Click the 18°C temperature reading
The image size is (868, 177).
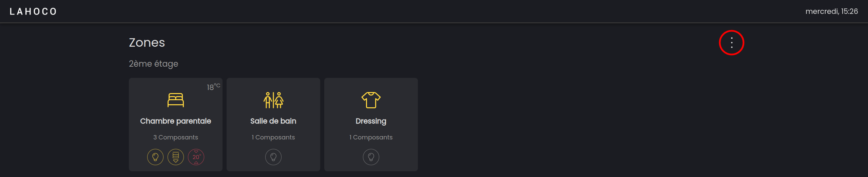(x=213, y=87)
